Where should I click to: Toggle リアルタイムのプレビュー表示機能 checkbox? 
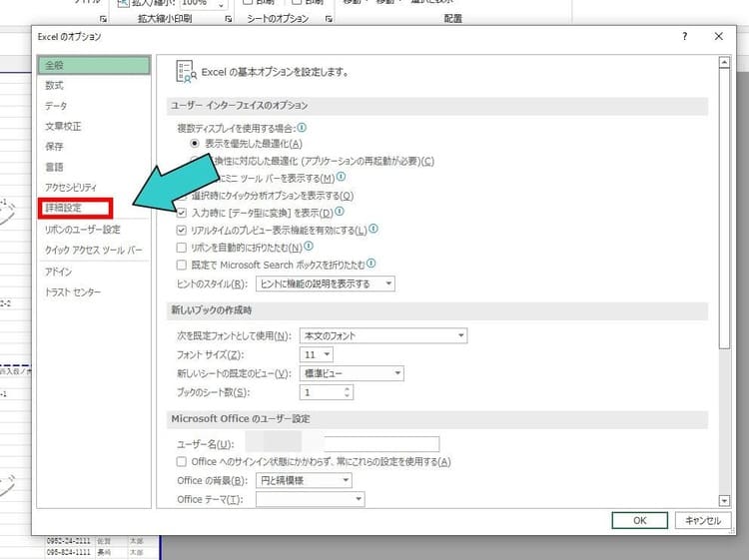[182, 231]
